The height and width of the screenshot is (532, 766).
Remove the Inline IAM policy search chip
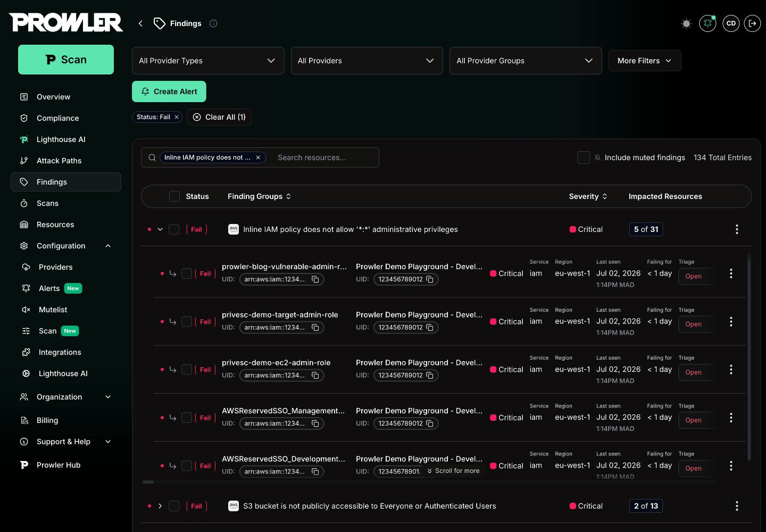(x=258, y=157)
